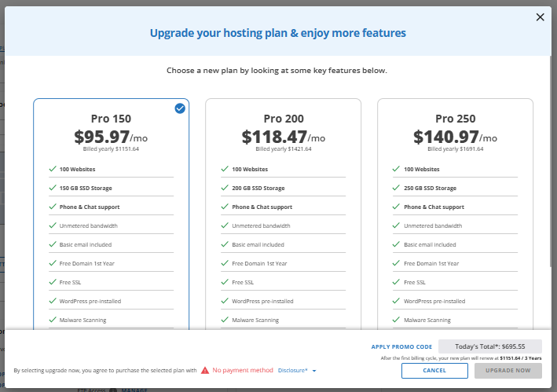Click the dialog's vertical scrollbar
The height and width of the screenshot is (392, 557).
[550, 159]
